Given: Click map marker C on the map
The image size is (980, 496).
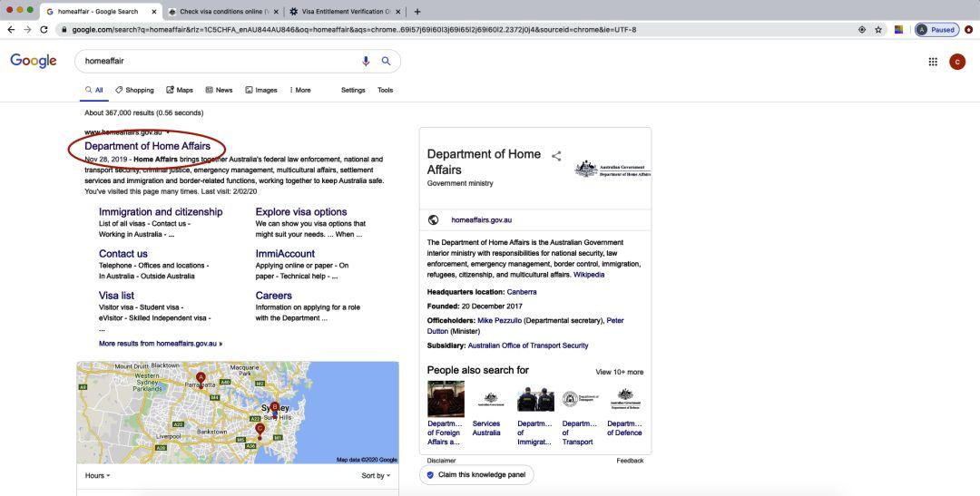Looking at the screenshot, I should click(260, 430).
